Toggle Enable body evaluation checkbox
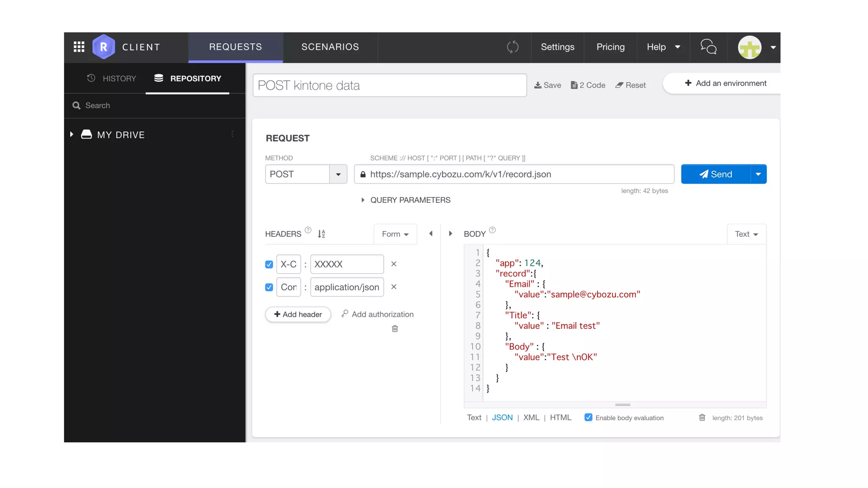Screen dimensions: 868x488 pyautogui.click(x=588, y=418)
